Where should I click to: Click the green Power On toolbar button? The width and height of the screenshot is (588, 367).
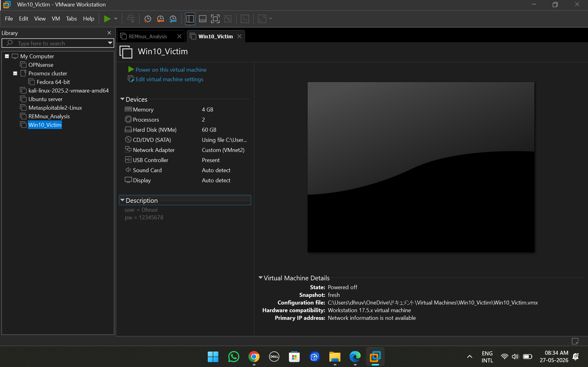click(x=107, y=19)
